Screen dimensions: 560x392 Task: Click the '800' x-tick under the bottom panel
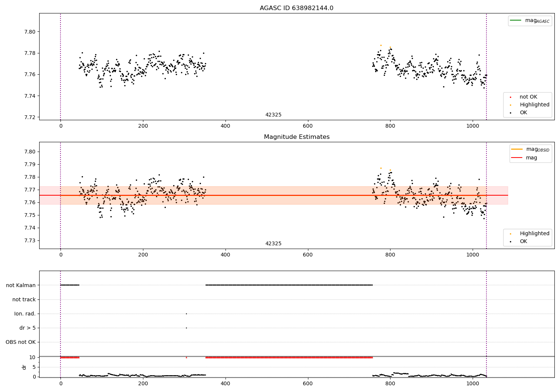[390, 383]
